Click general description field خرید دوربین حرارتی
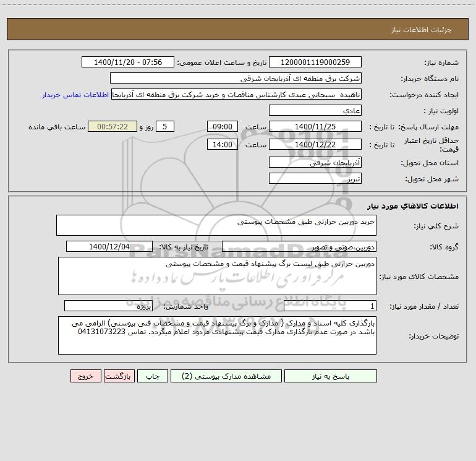476x461 pixels. point(216,225)
